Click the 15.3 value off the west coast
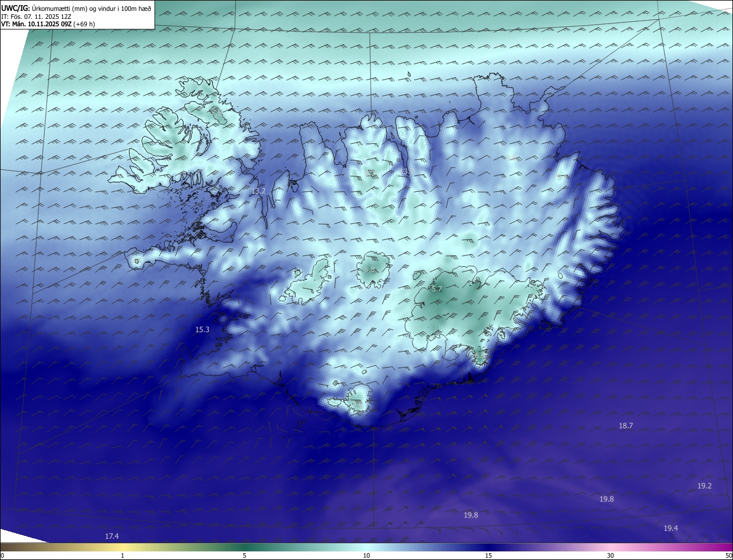The image size is (733, 560). pyautogui.click(x=202, y=329)
